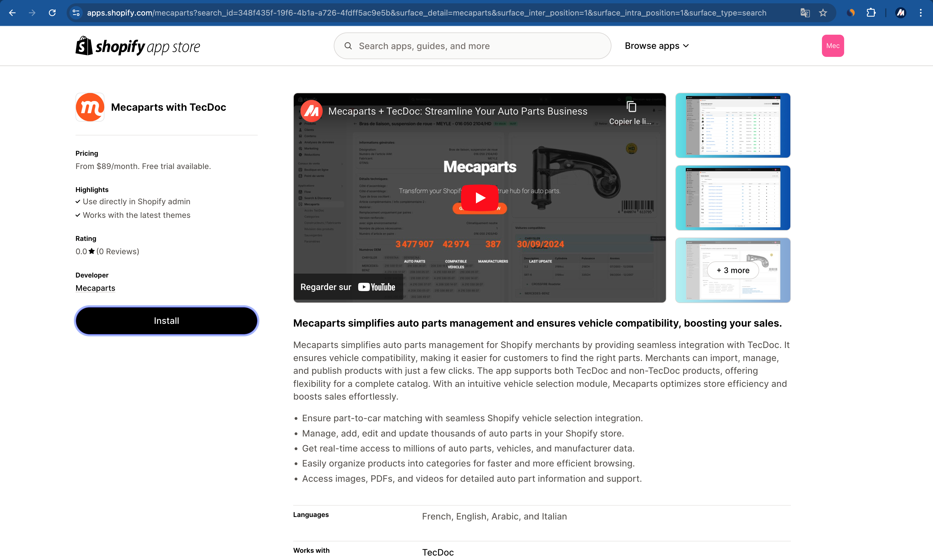
Task: Click the browser address bar URL
Action: point(427,13)
